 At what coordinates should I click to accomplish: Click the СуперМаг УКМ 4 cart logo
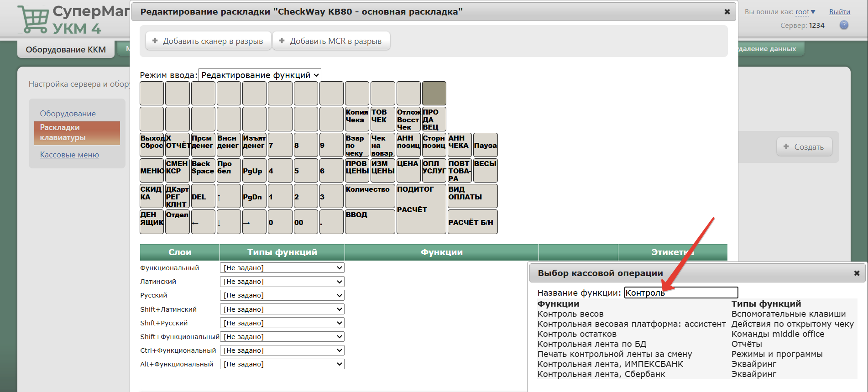click(x=73, y=19)
